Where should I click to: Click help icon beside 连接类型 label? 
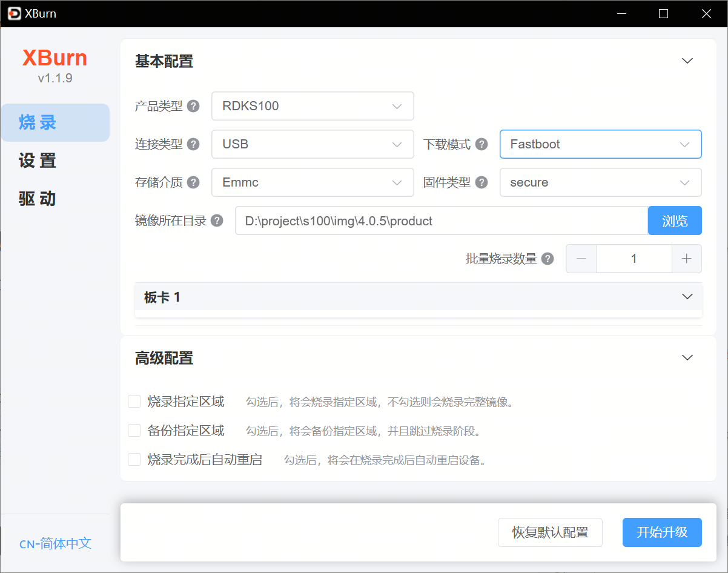(193, 144)
